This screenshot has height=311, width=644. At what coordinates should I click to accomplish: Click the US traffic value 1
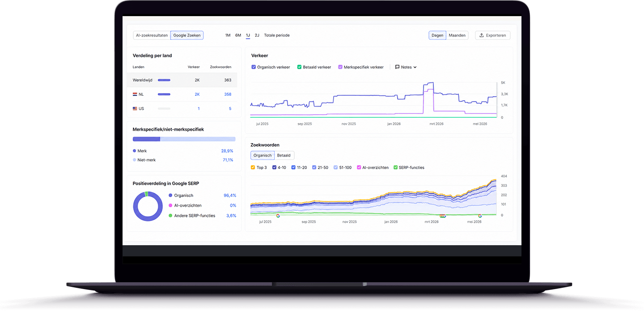coord(199,109)
